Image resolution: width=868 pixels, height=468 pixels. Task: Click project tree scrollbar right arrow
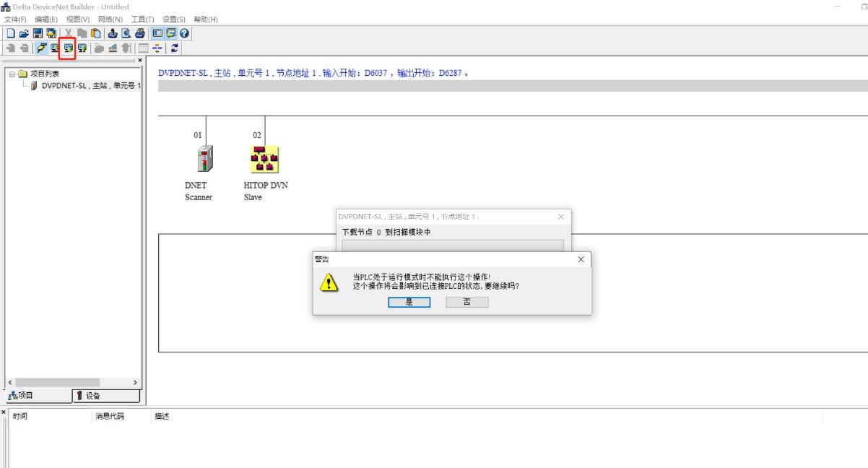pos(135,382)
